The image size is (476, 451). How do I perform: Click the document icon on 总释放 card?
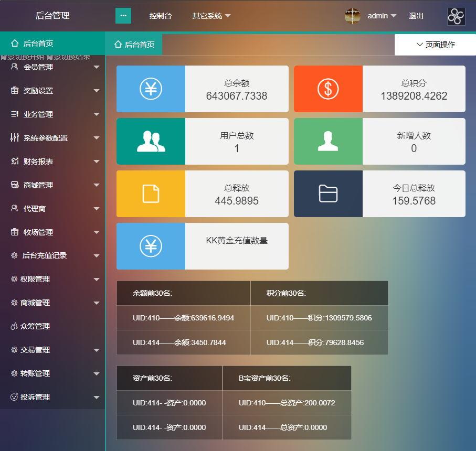point(151,194)
